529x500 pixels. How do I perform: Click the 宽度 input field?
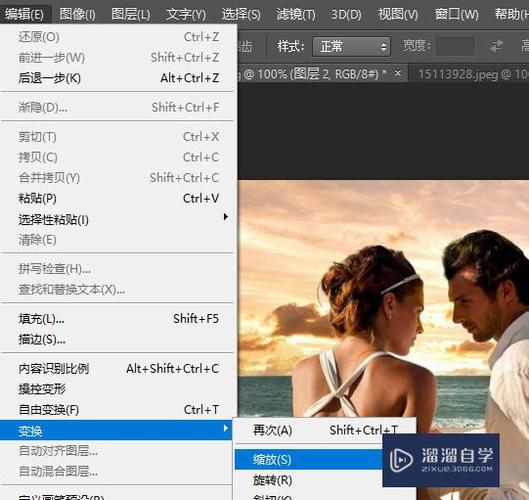[455, 47]
